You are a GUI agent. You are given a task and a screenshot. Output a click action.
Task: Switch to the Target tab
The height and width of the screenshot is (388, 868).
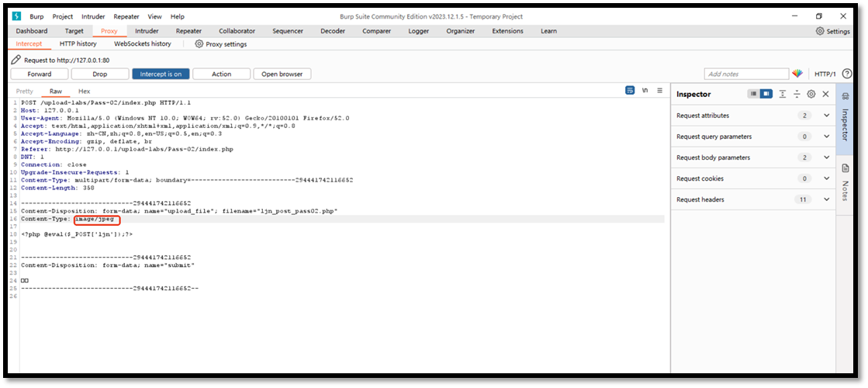tap(74, 31)
